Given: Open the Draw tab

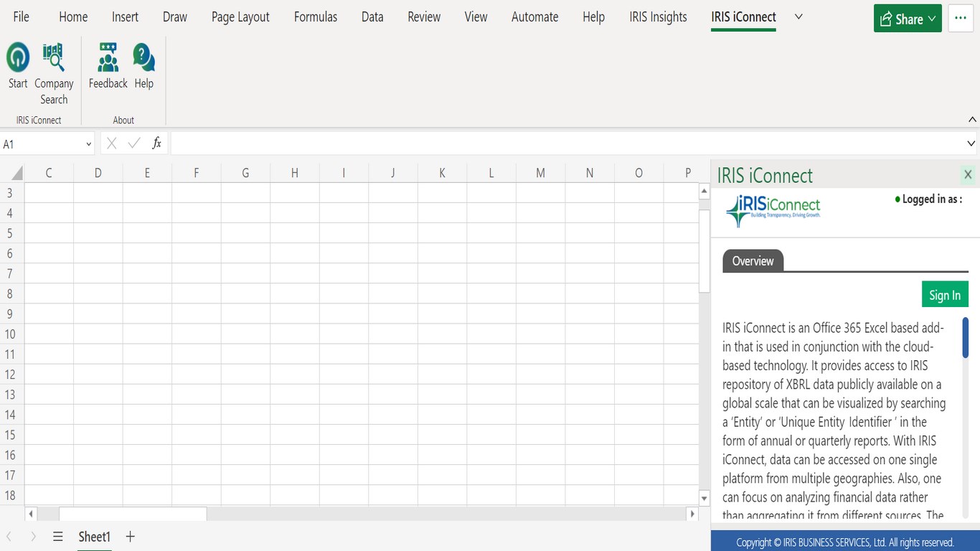Looking at the screenshot, I should tap(175, 17).
